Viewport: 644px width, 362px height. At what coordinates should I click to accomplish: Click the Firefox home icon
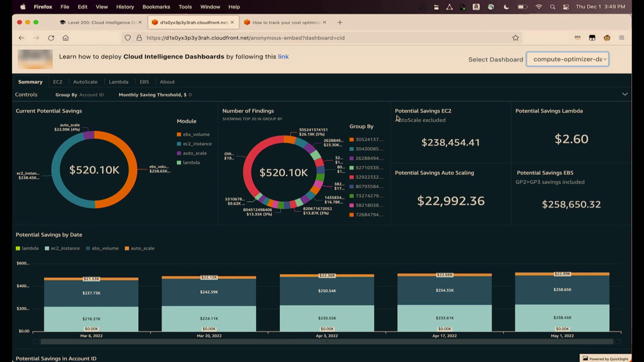click(x=66, y=38)
